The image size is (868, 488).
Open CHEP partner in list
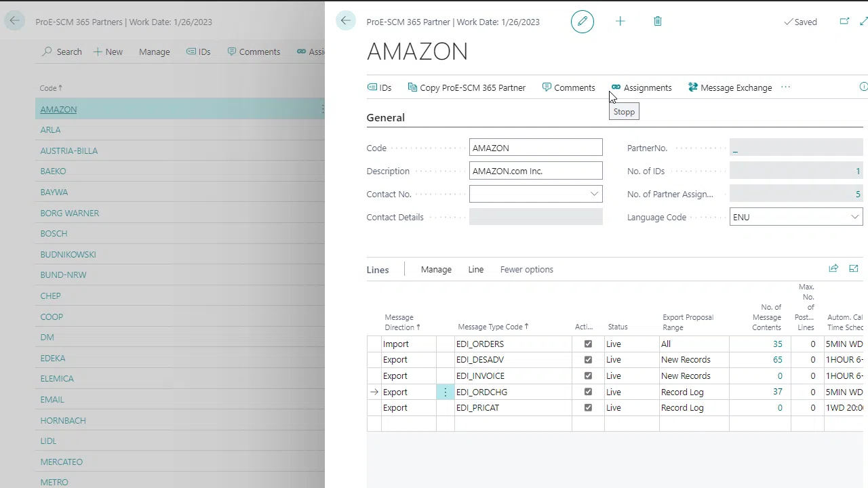[x=50, y=296]
